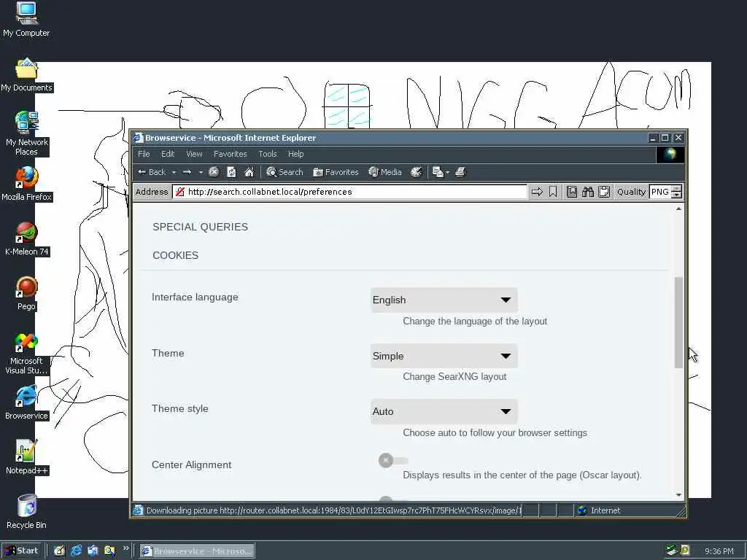Screen dimensions: 747x560
Task: Open the My Computer desktop icon
Action: tap(26, 19)
